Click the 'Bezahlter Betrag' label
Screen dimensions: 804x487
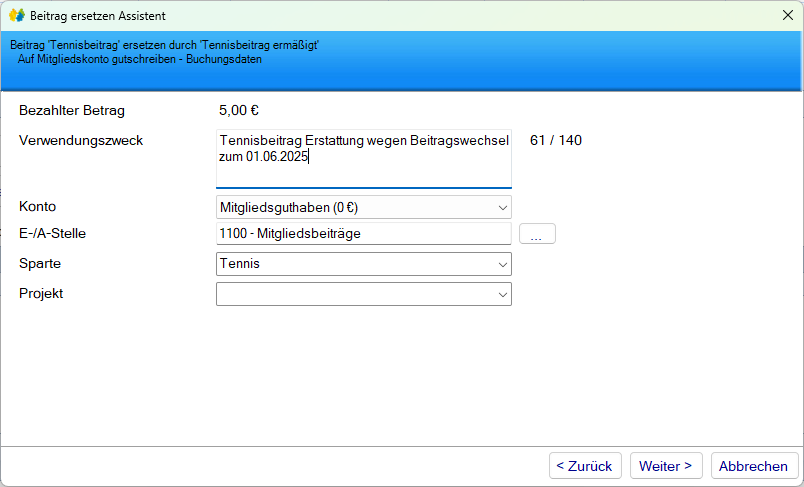coord(72,111)
